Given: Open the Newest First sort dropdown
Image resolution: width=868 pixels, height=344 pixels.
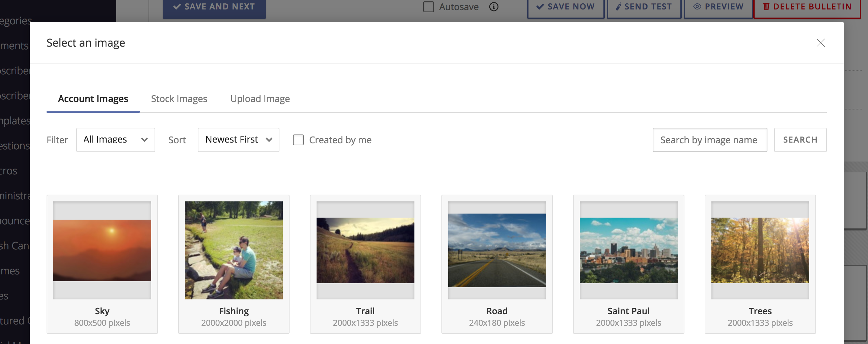Looking at the screenshot, I should [238, 140].
